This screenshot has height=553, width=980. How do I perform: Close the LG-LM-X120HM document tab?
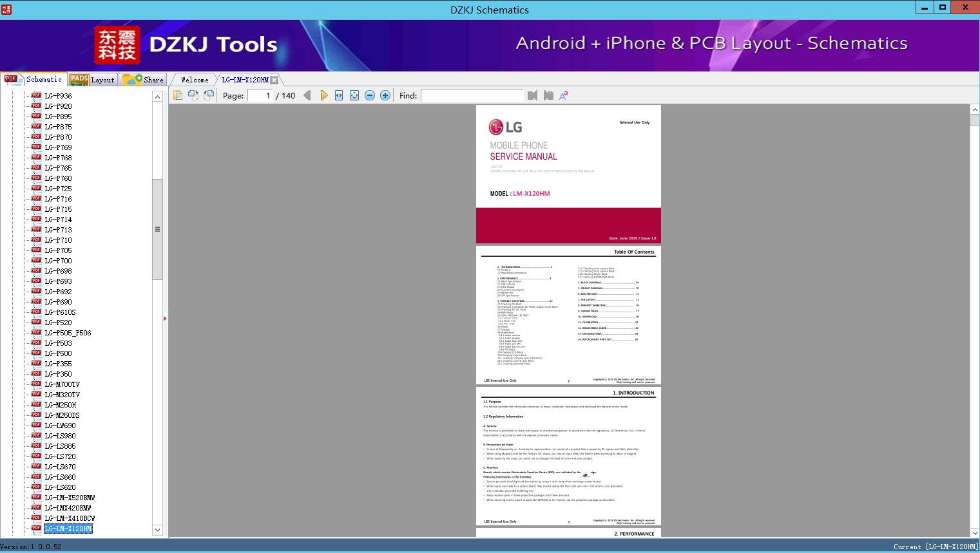point(274,80)
